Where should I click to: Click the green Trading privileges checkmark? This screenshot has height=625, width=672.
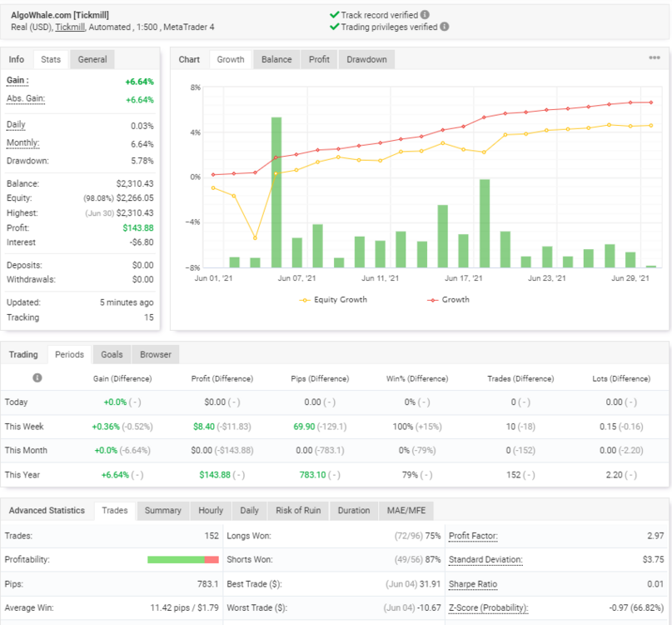pyautogui.click(x=334, y=27)
